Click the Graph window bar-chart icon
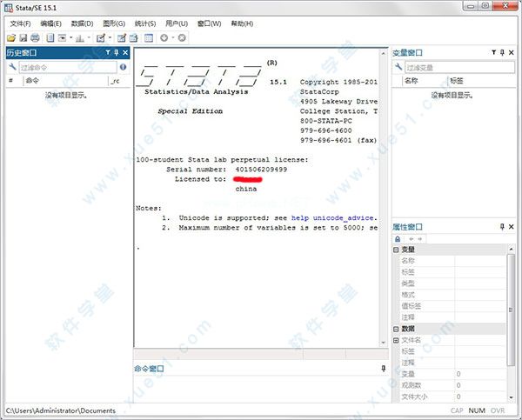The width and height of the screenshot is (522, 420). click(x=79, y=38)
